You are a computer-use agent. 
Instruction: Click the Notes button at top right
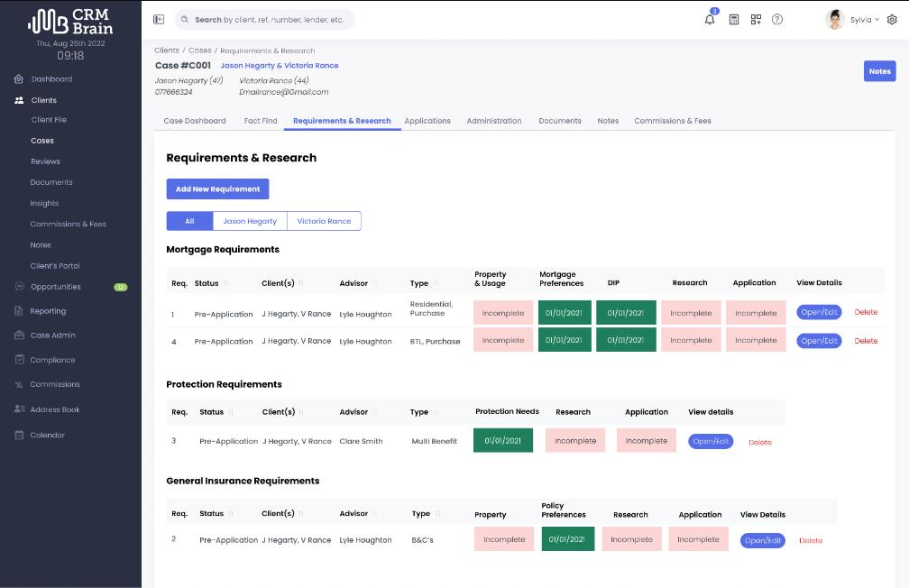pos(879,71)
